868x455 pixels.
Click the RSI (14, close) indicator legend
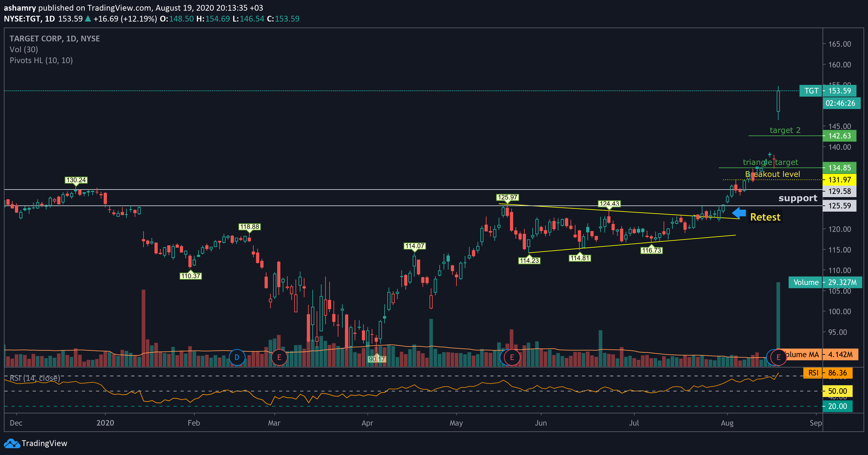pyautogui.click(x=35, y=378)
